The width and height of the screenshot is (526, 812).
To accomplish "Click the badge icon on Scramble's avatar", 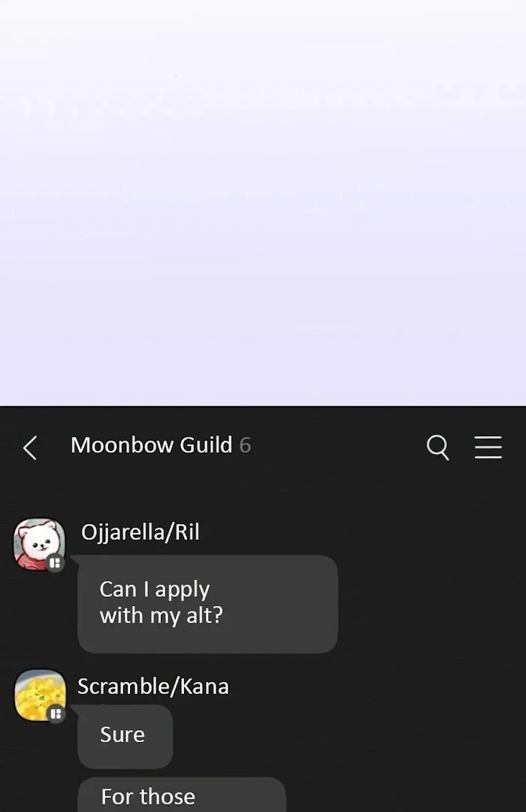I will 56,714.
